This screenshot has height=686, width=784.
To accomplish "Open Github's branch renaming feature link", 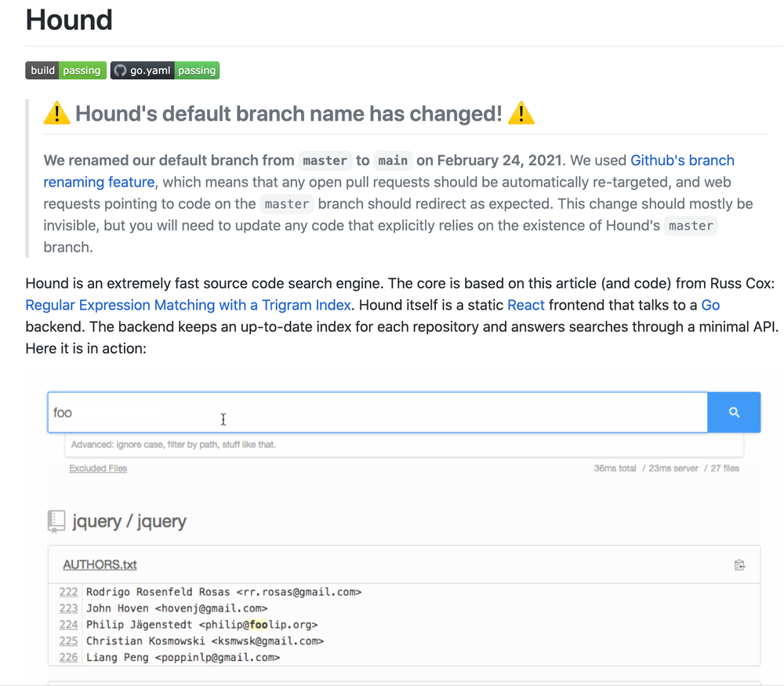I will [x=389, y=171].
